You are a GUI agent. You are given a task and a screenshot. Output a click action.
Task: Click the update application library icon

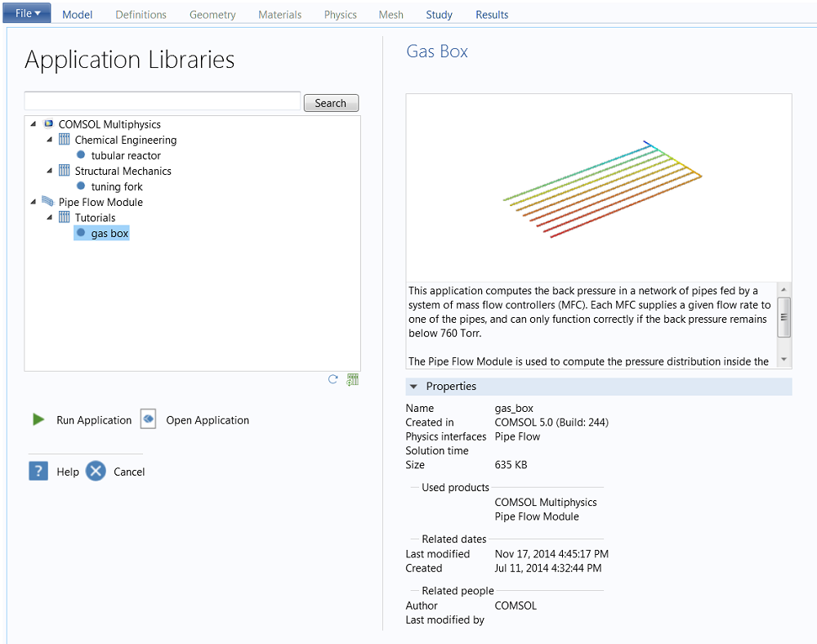(x=353, y=379)
